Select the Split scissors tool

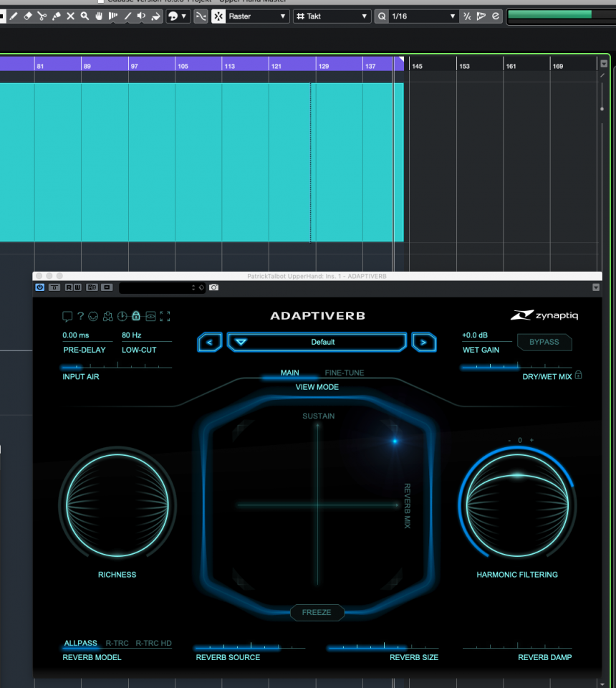tap(42, 16)
